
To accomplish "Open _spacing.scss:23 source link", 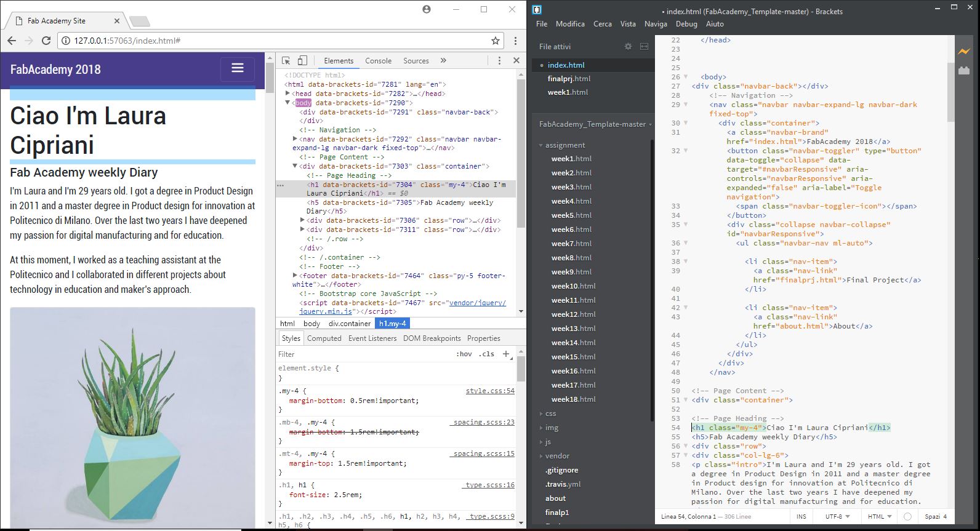I will (x=482, y=422).
